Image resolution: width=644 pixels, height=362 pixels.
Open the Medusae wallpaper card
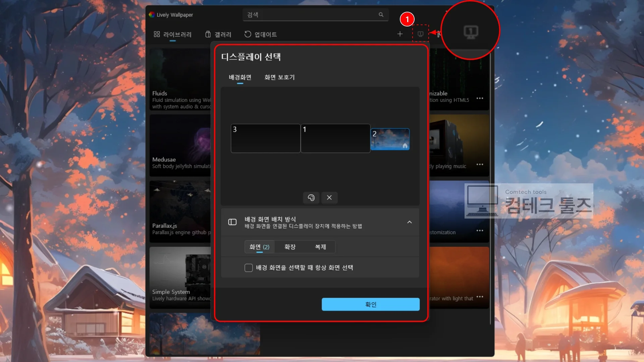tap(180, 145)
